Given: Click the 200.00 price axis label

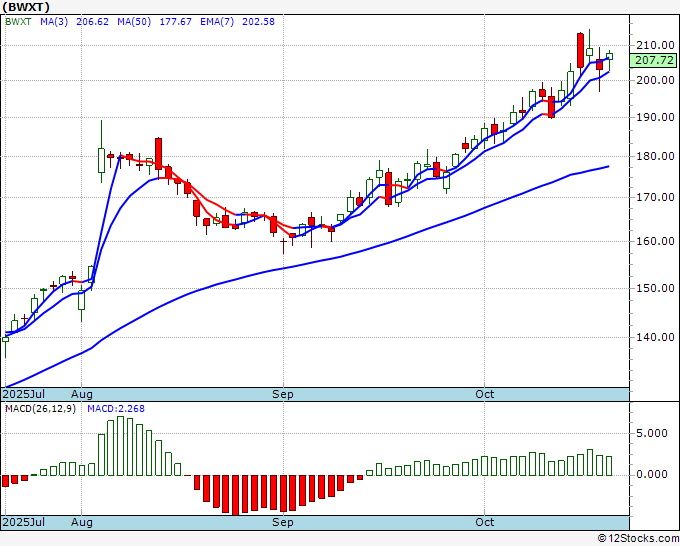Looking at the screenshot, I should (655, 80).
